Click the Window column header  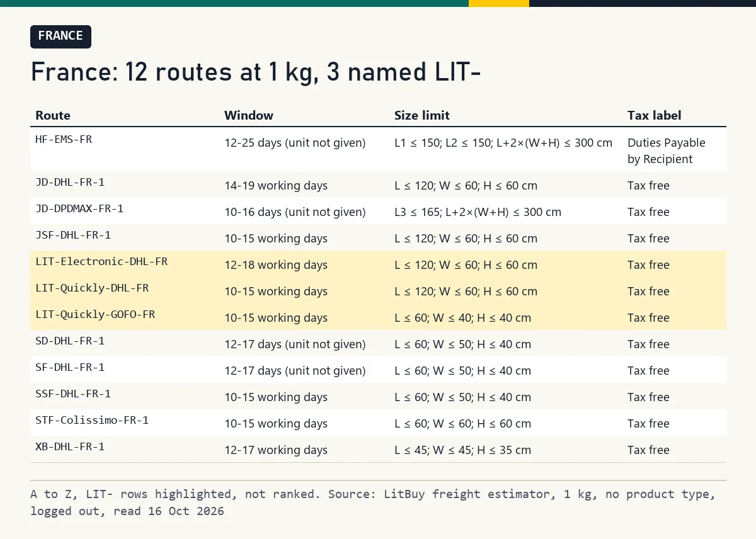tap(249, 115)
